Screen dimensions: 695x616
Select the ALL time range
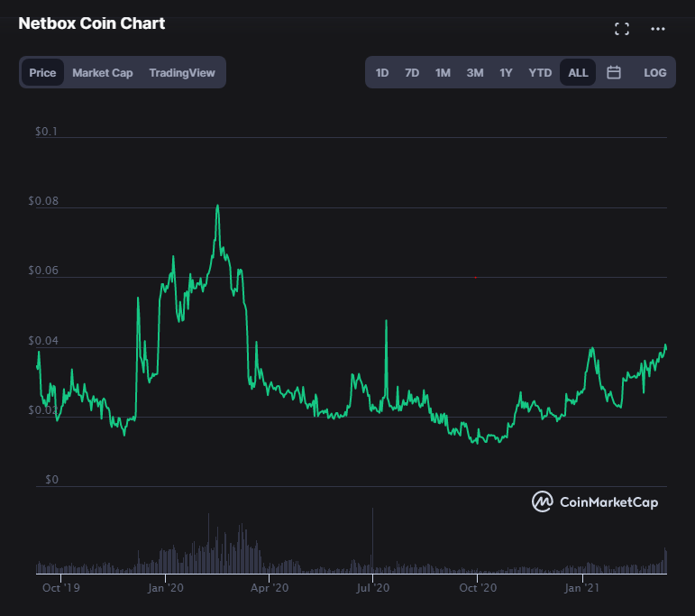[x=578, y=72]
